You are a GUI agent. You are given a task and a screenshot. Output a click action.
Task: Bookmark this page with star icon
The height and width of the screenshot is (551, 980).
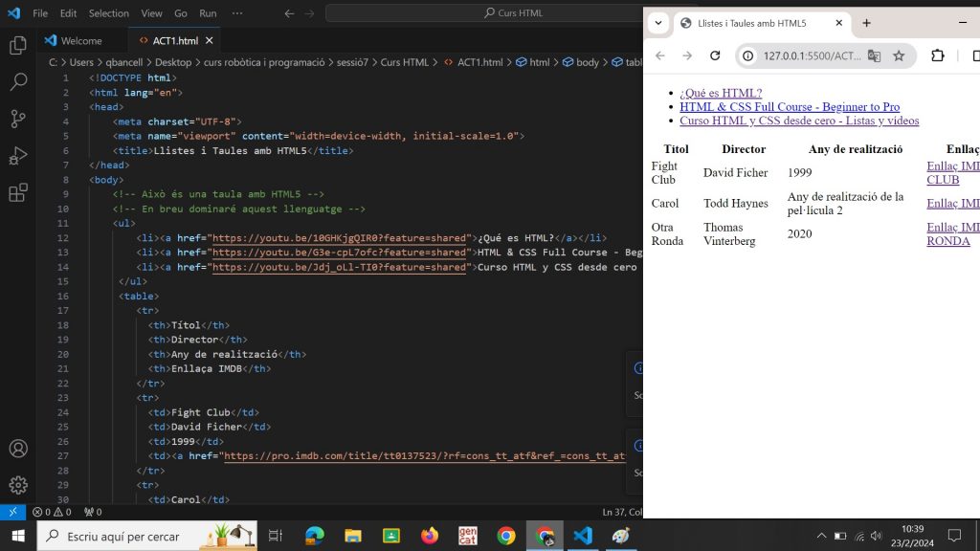[x=899, y=55]
